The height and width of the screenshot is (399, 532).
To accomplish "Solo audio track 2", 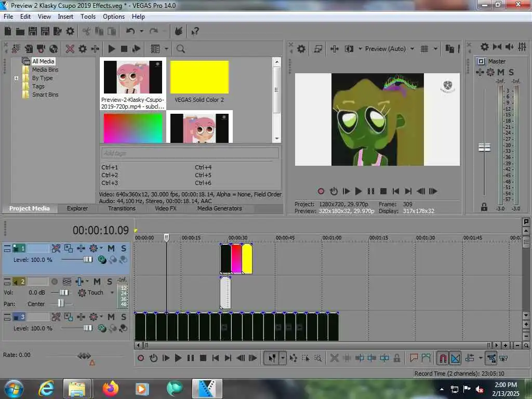I will pos(109,282).
